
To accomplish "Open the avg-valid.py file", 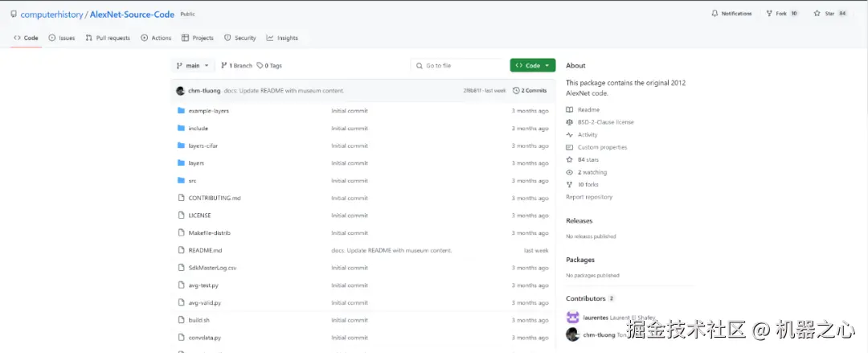I will [205, 302].
